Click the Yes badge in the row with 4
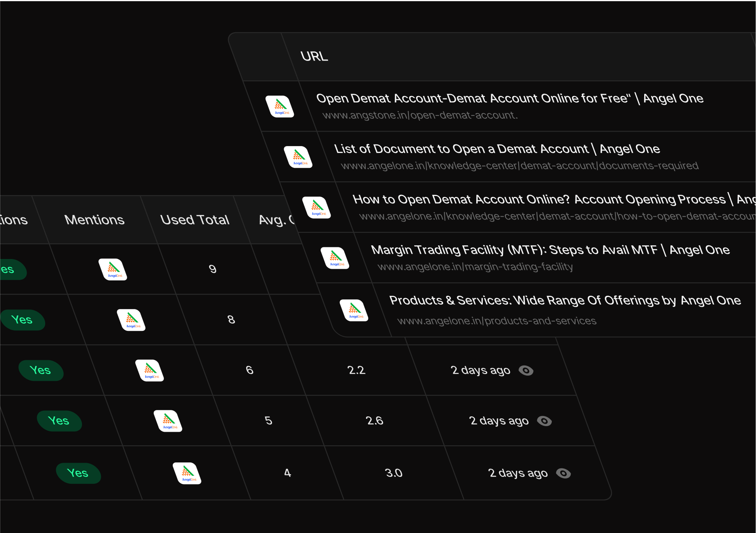Screen dimensions: 756x533 click(78, 473)
